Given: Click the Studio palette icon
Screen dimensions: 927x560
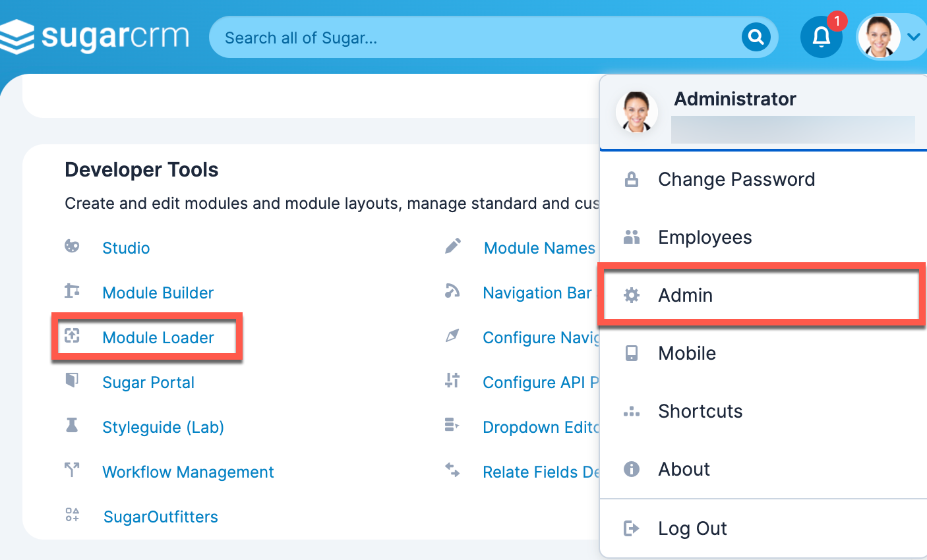Looking at the screenshot, I should pyautogui.click(x=72, y=246).
